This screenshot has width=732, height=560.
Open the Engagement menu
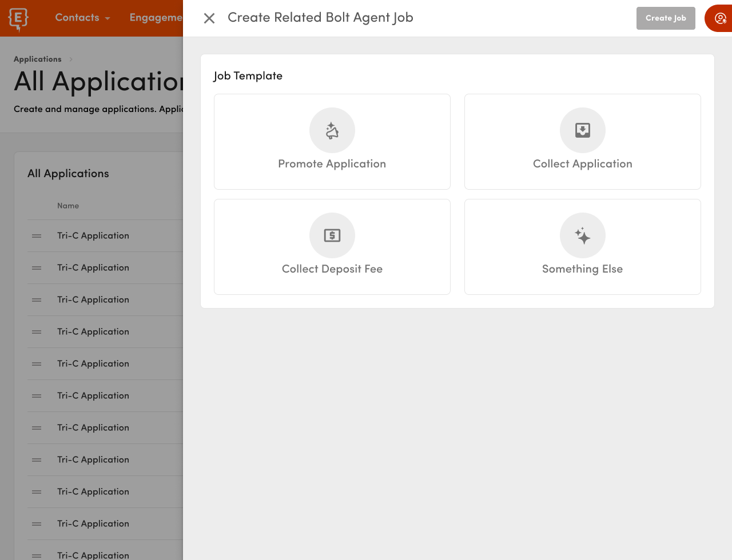[155, 18]
